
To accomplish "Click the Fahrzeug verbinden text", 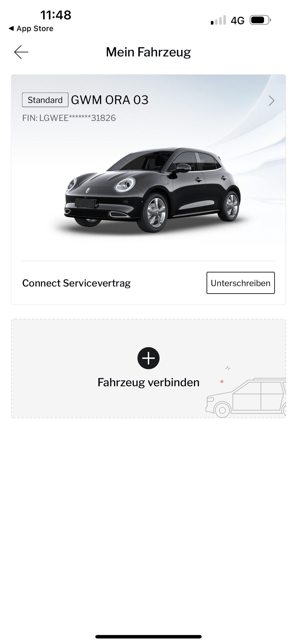I will (148, 382).
